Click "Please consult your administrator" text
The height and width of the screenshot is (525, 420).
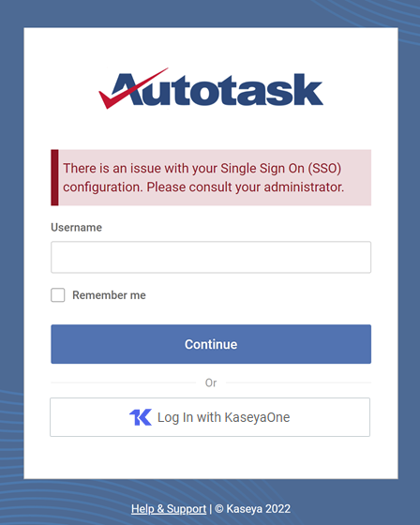pyautogui.click(x=246, y=187)
